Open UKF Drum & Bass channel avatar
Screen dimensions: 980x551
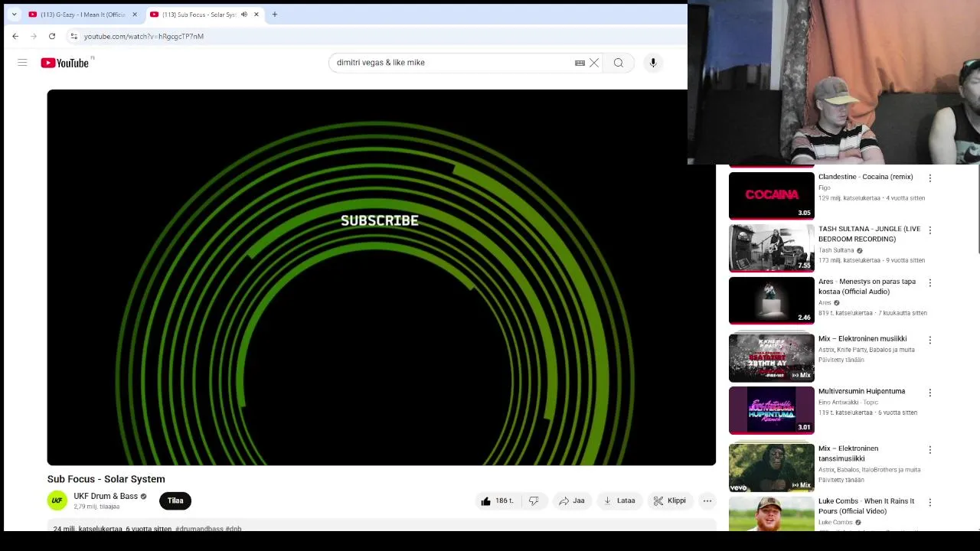[57, 500]
